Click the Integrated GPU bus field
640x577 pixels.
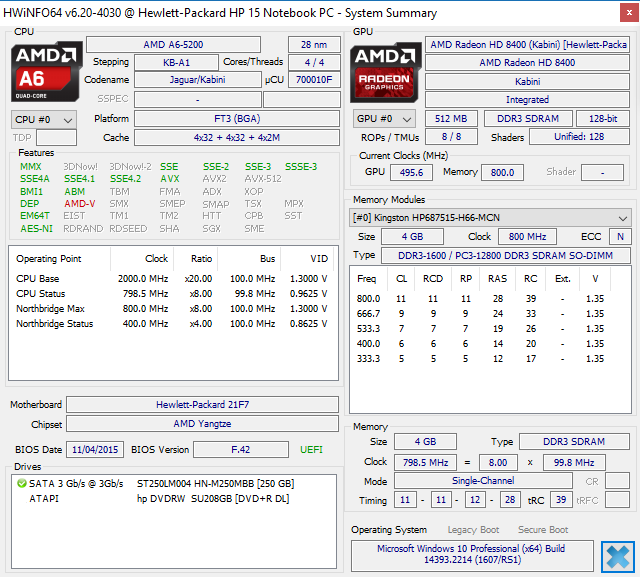[527, 100]
